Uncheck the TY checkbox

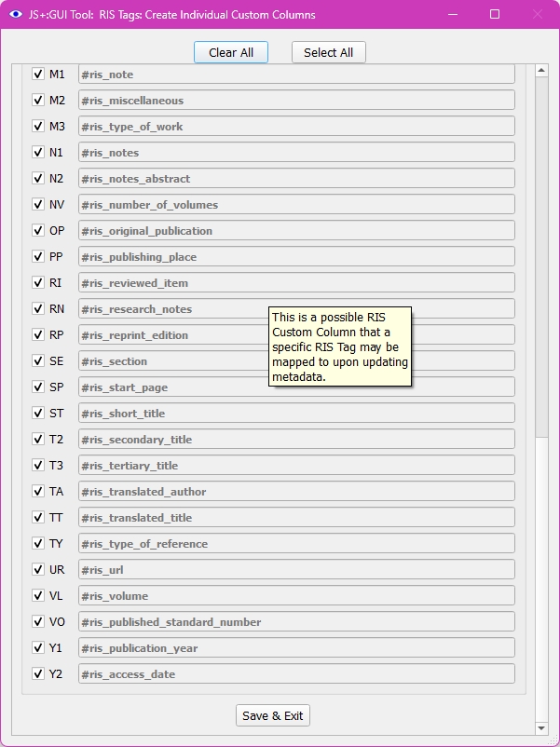38,544
